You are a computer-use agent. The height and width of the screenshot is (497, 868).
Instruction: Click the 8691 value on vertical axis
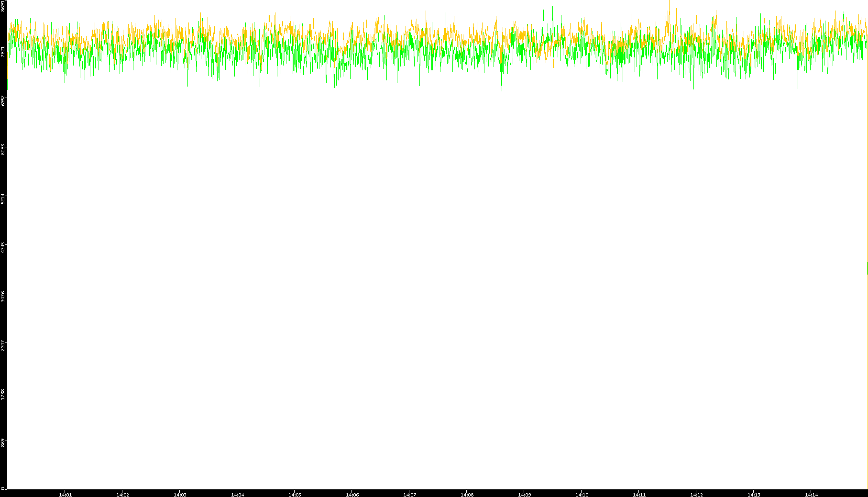point(3,6)
